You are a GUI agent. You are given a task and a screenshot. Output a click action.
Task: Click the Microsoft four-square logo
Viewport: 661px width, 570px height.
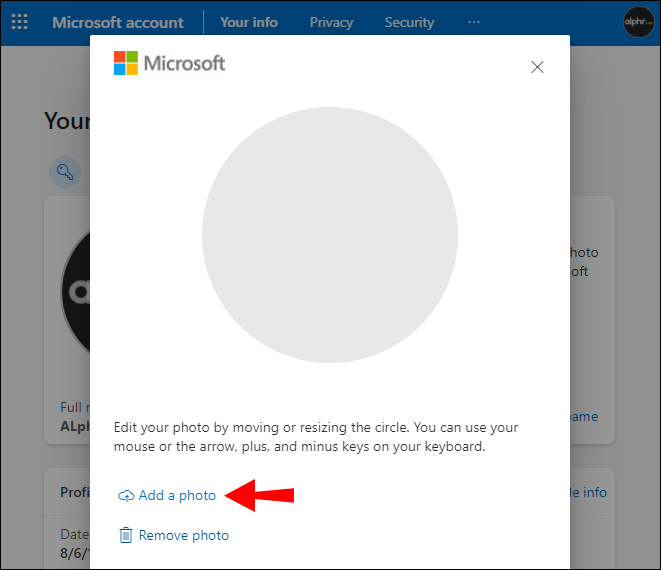tap(126, 63)
